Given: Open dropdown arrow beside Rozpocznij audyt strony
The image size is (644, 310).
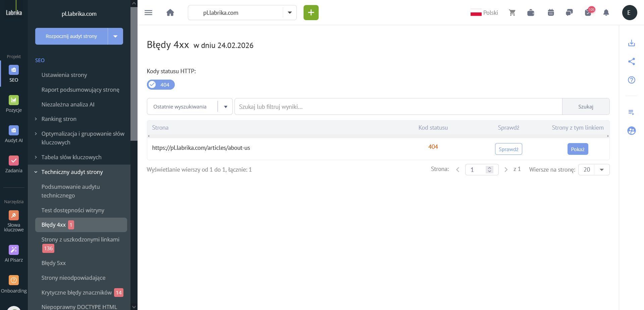Looking at the screenshot, I should (115, 36).
